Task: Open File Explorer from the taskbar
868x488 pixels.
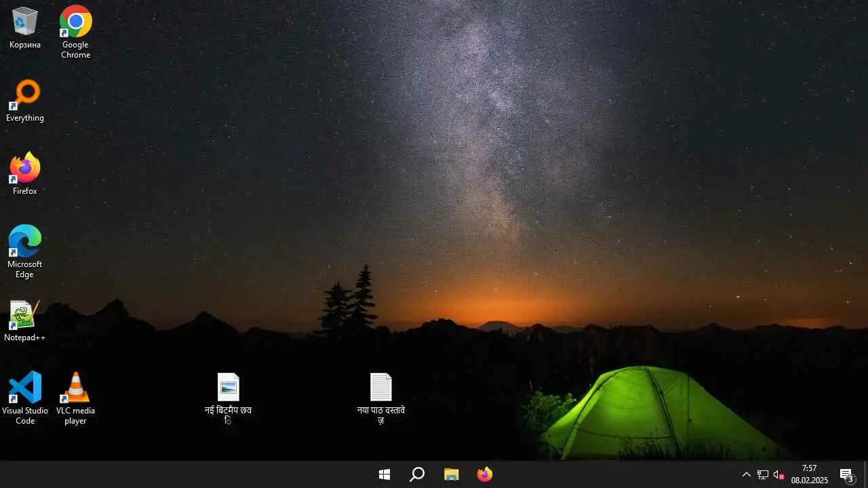Action: (451, 474)
